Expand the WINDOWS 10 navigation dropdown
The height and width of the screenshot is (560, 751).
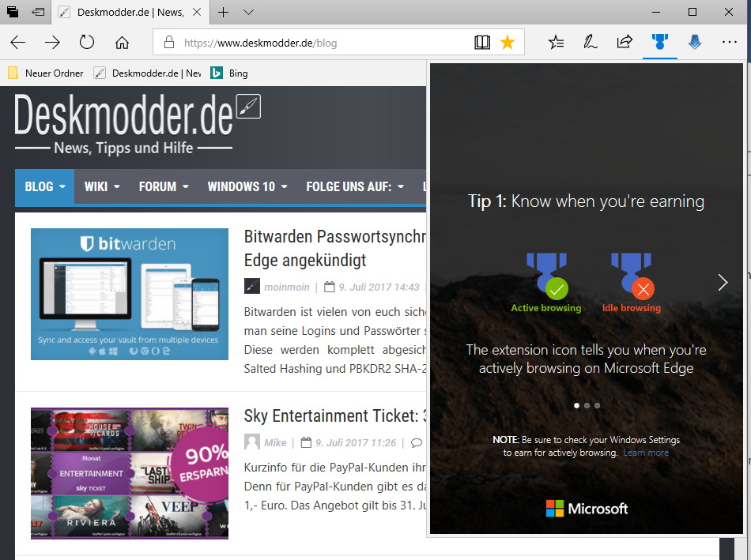247,186
